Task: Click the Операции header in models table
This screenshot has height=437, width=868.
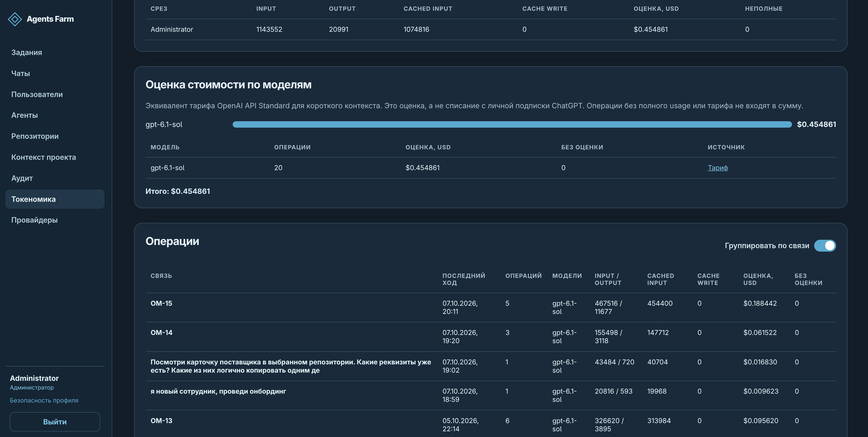Action: [x=292, y=147]
